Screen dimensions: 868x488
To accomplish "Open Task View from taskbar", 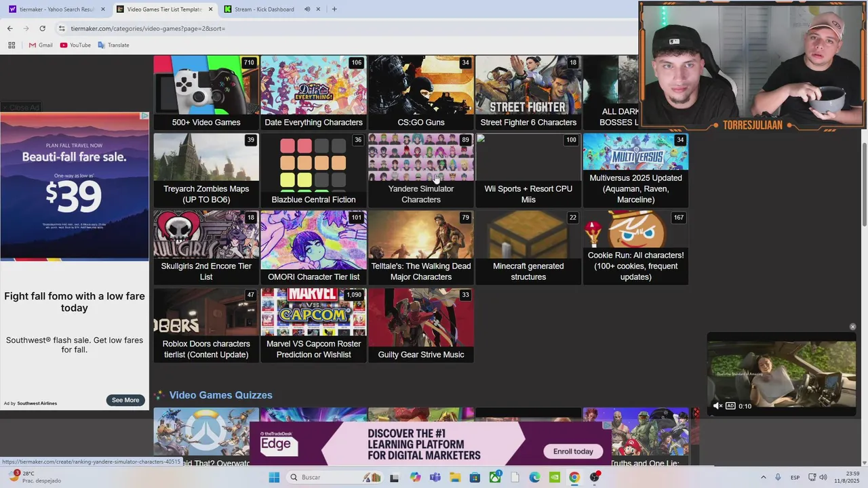I will tap(394, 477).
